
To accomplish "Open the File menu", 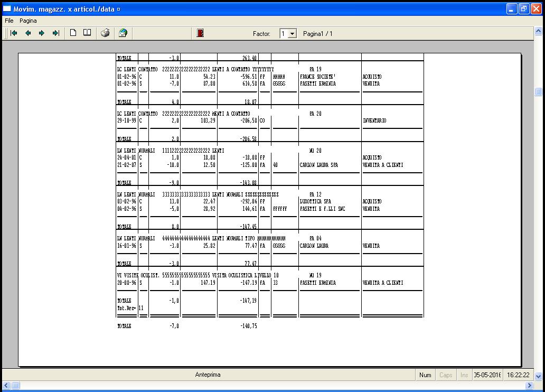I will click(9, 21).
